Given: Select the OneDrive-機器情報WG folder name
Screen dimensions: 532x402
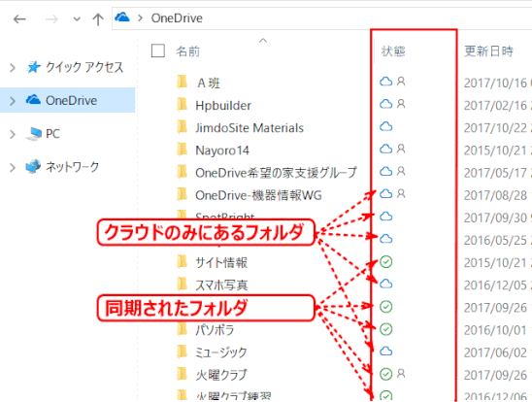Looking at the screenshot, I should [258, 195].
